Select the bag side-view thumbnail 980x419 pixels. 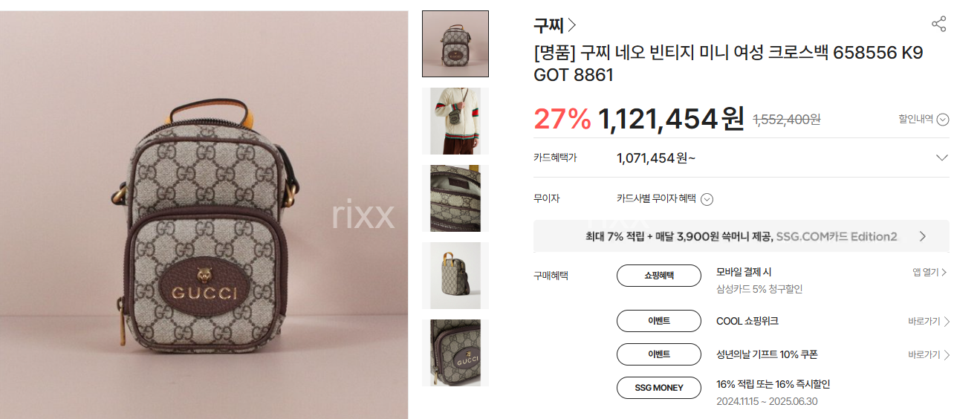pyautogui.click(x=455, y=276)
